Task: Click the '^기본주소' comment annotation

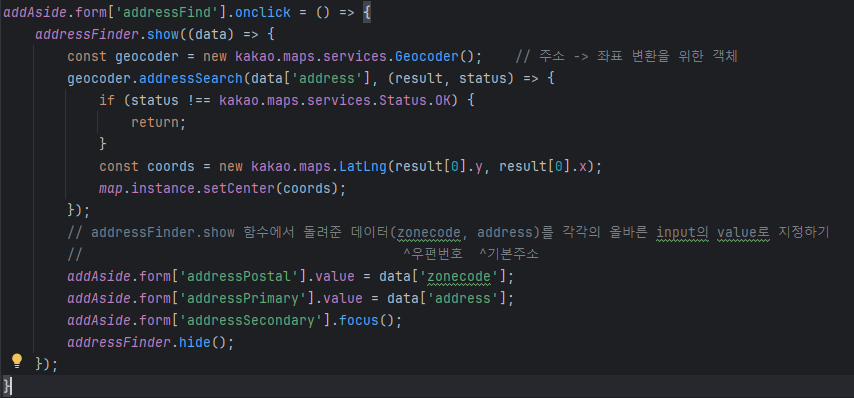Action: 509,254
